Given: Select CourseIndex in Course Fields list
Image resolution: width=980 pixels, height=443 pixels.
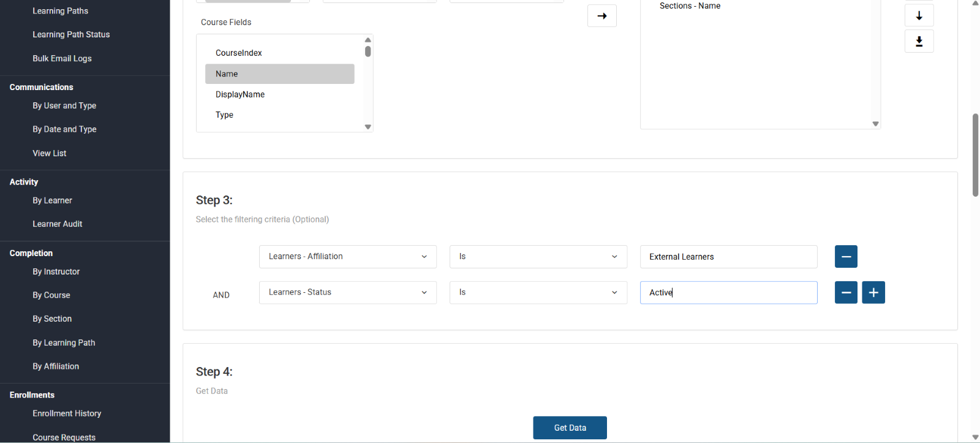Looking at the screenshot, I should [x=239, y=53].
